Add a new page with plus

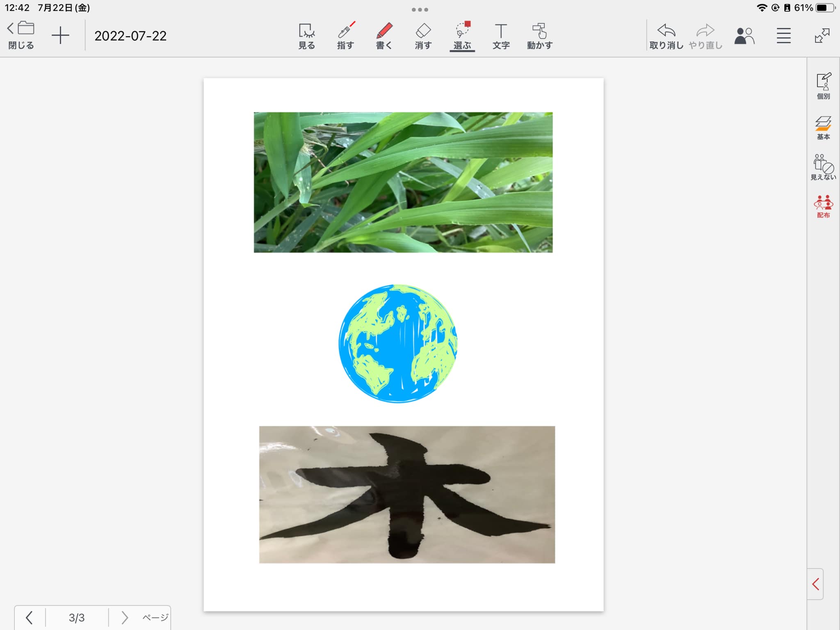point(60,36)
